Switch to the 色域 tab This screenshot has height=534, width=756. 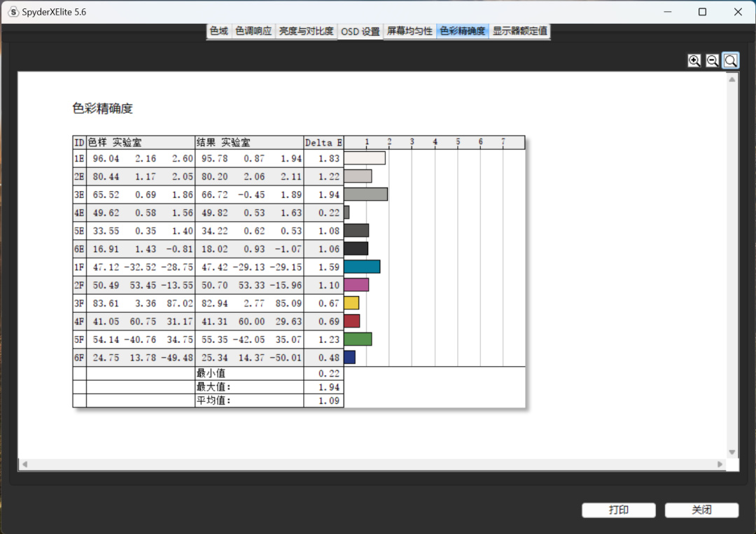pos(219,31)
